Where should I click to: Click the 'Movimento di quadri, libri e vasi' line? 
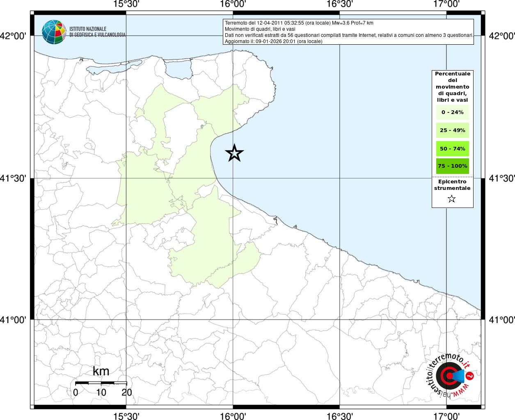[260, 29]
